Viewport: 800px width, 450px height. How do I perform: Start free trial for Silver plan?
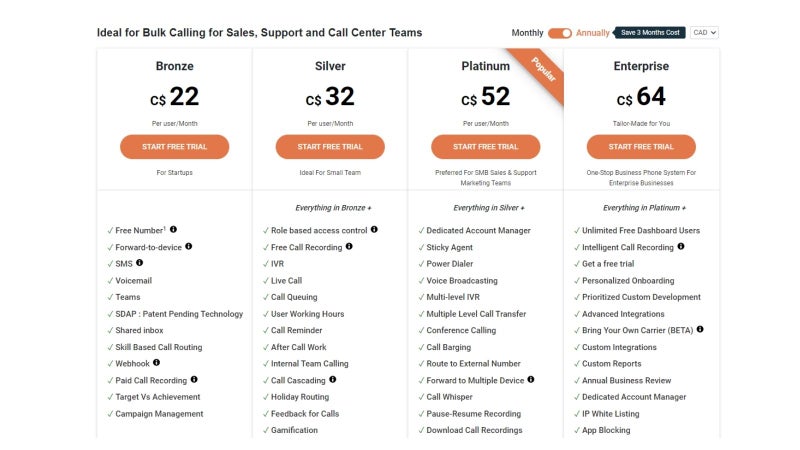coord(330,147)
